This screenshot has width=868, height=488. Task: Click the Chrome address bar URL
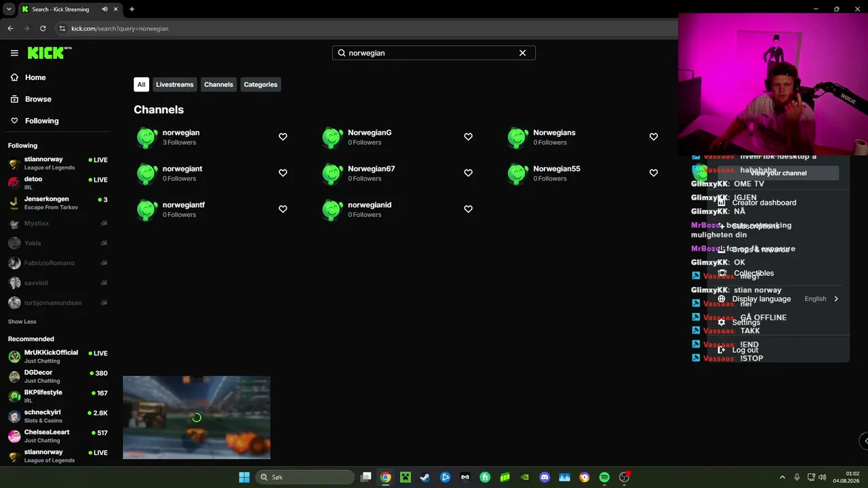[x=120, y=28]
